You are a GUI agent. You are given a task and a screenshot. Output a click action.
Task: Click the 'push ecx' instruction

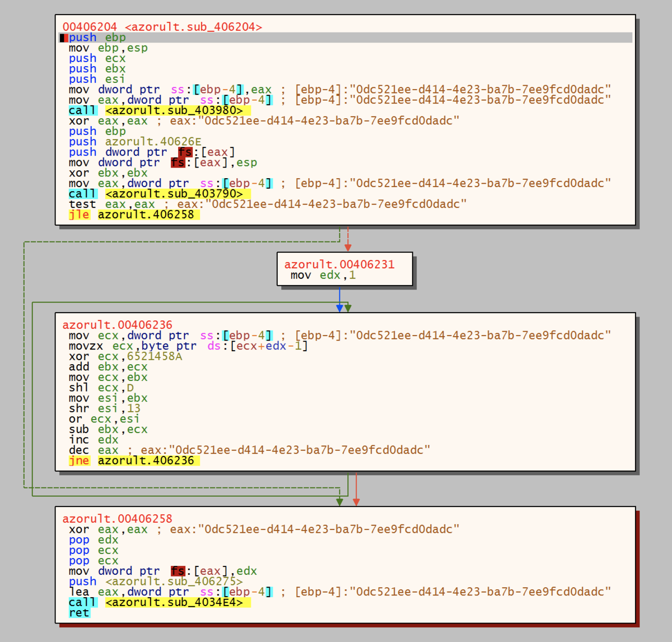click(97, 58)
